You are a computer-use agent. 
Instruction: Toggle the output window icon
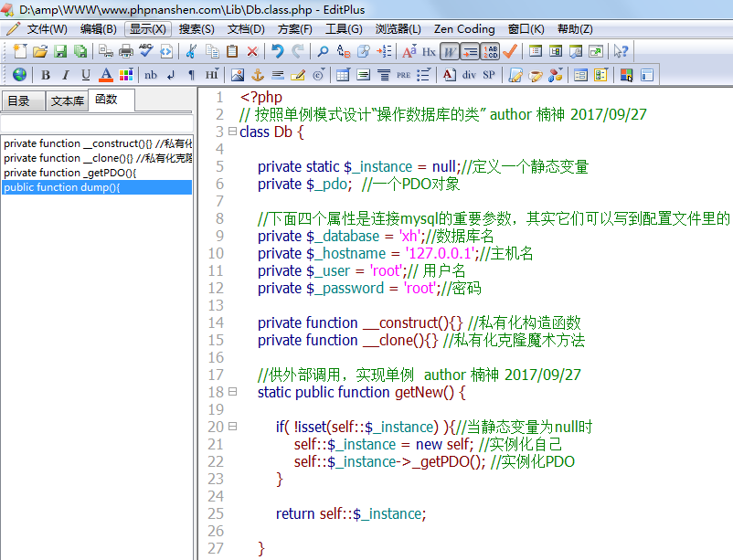[x=556, y=51]
